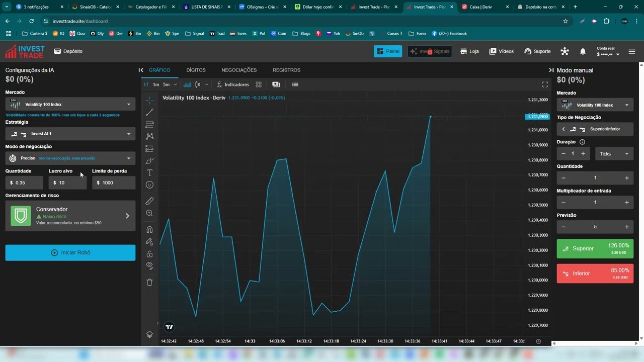Screen dimensions: 644x362
Task: Open the Modo de negociação Preciso dropdown
Action: pyautogui.click(x=70, y=158)
